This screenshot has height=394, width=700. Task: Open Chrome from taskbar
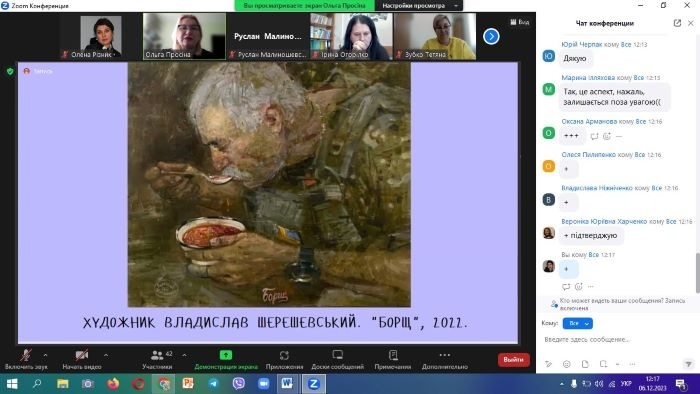point(164,384)
